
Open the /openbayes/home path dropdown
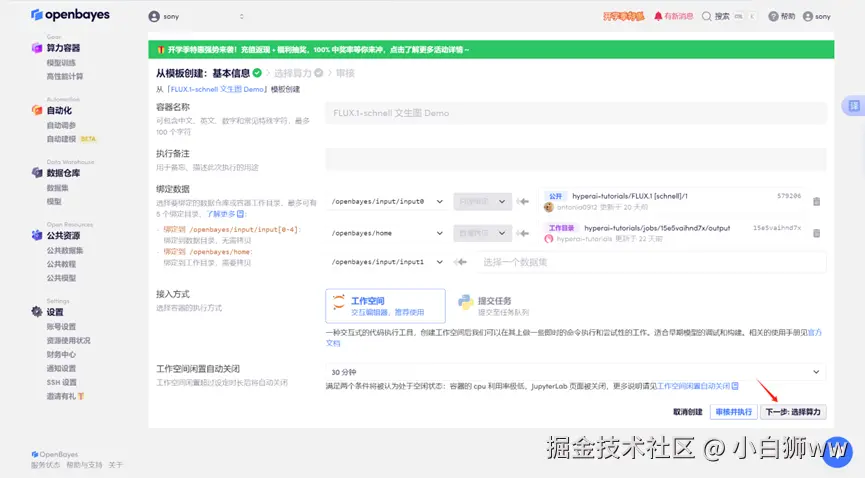(x=387, y=233)
